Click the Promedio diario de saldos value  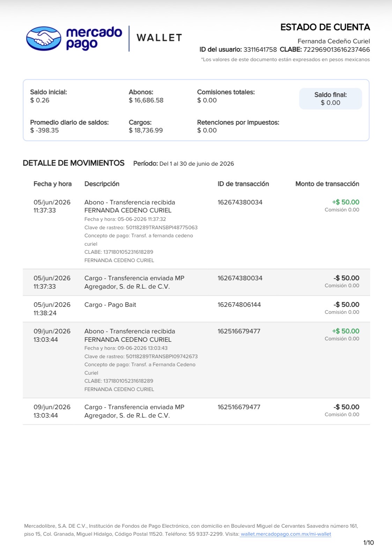(x=44, y=130)
